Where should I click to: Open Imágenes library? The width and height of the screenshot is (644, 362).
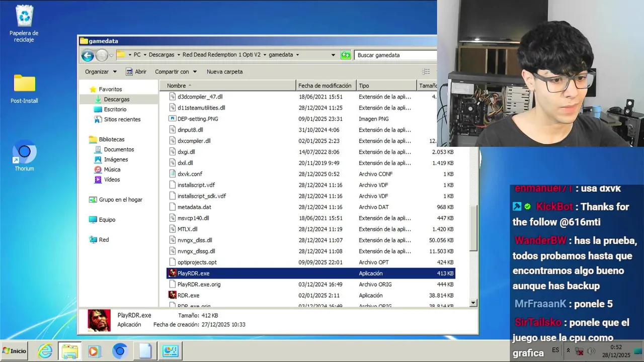click(x=116, y=159)
